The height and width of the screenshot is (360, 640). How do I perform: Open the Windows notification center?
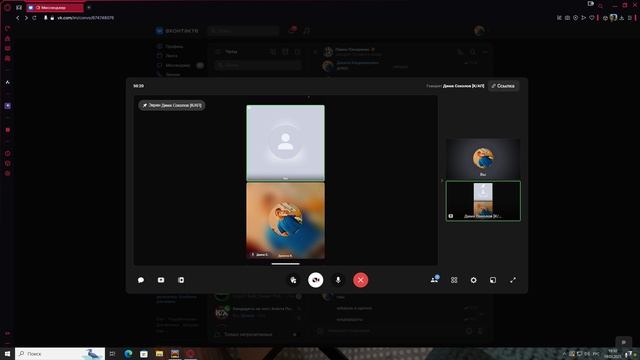[x=629, y=354]
